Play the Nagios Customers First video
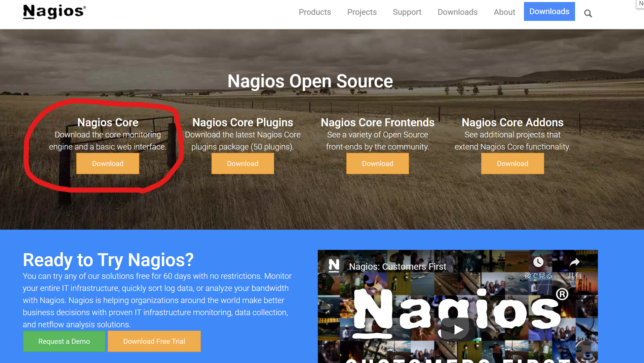 click(x=457, y=329)
